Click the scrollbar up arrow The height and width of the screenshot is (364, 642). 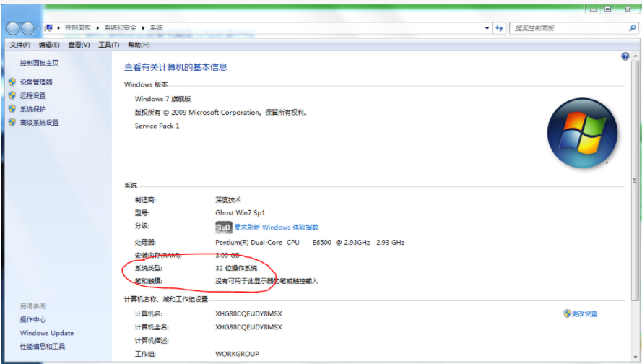tap(635, 56)
